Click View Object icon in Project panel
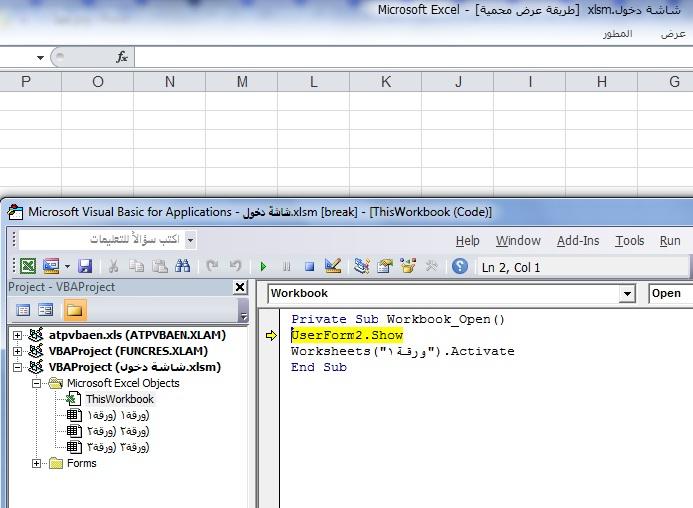Image resolution: width=693 pixels, height=508 pixels. tap(46, 310)
